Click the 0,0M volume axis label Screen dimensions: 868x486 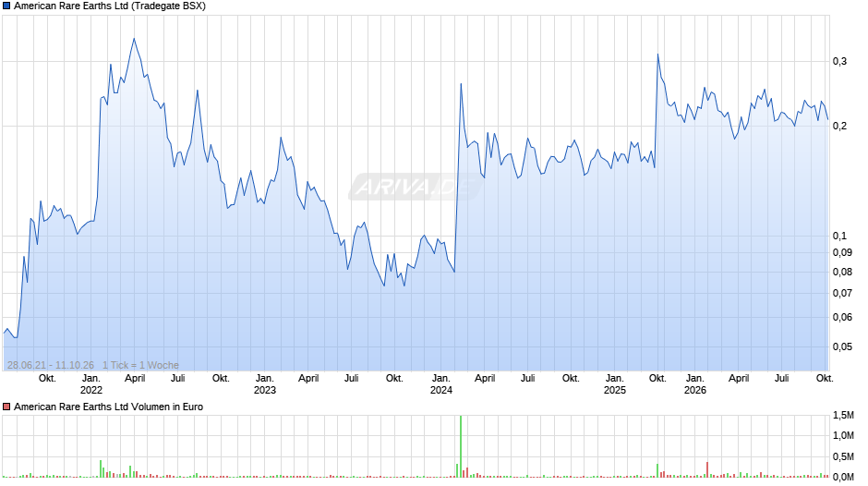[x=843, y=477]
